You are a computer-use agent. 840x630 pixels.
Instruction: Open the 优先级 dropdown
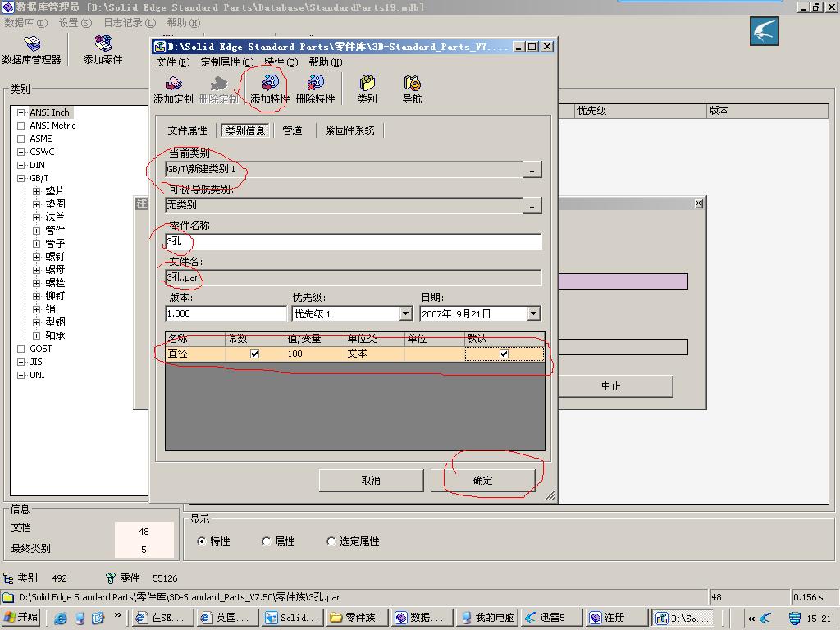[405, 313]
